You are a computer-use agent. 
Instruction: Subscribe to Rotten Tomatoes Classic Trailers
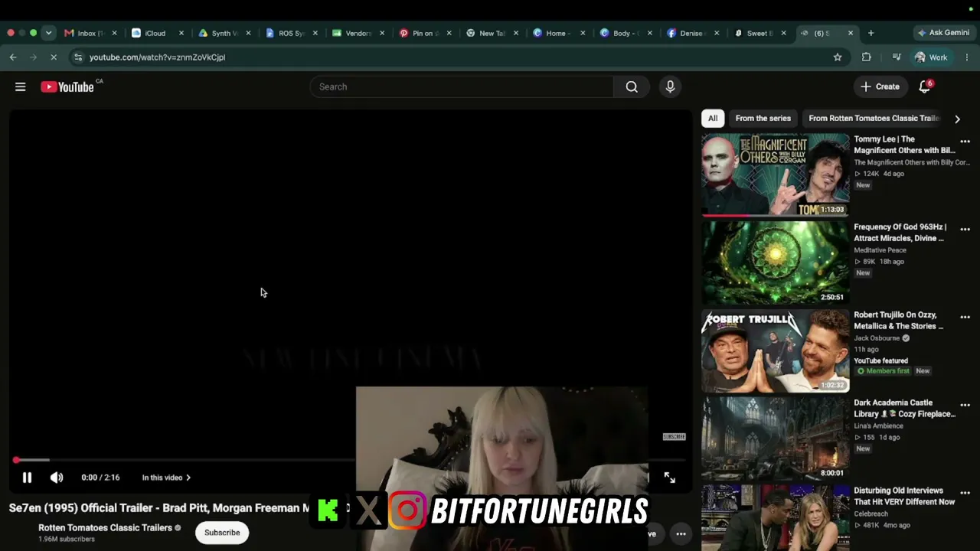tap(222, 533)
